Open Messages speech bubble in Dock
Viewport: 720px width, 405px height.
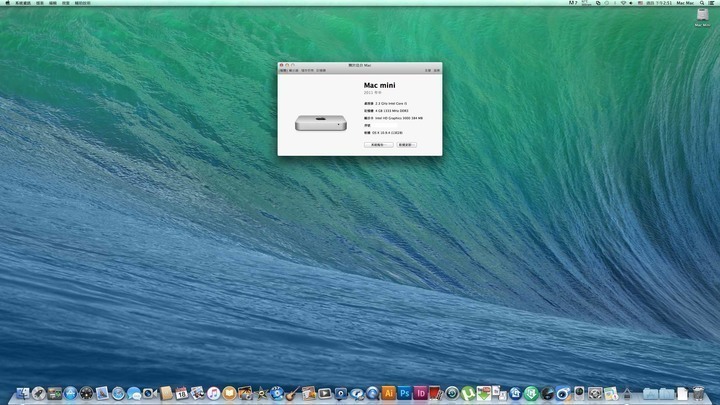point(134,394)
